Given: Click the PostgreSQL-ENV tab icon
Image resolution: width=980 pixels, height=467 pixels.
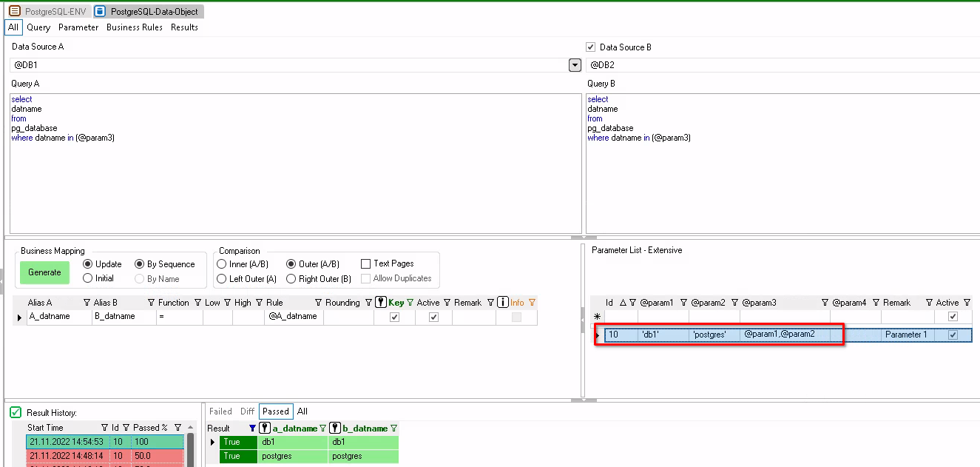Looking at the screenshot, I should (x=15, y=12).
